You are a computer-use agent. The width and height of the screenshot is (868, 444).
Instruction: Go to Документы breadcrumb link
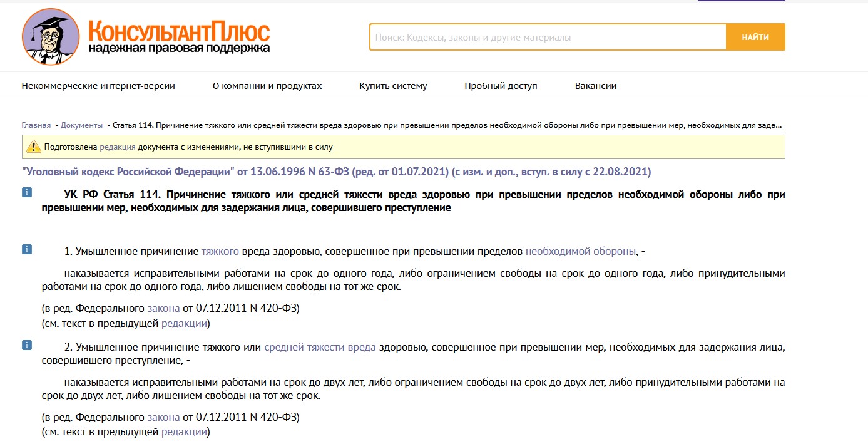81,125
